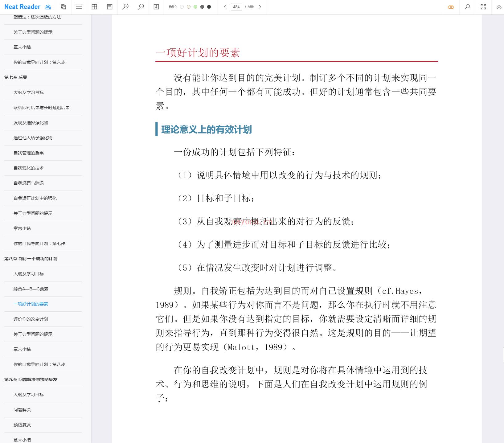Screen dimensions: 504x443
Task: Open the library/bookshelf icon
Action: 64,7
